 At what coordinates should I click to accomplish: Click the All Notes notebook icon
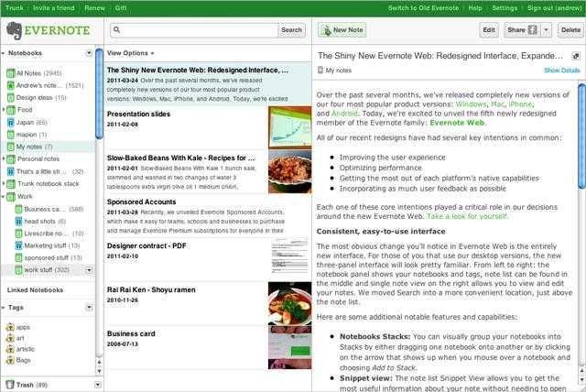(11, 73)
